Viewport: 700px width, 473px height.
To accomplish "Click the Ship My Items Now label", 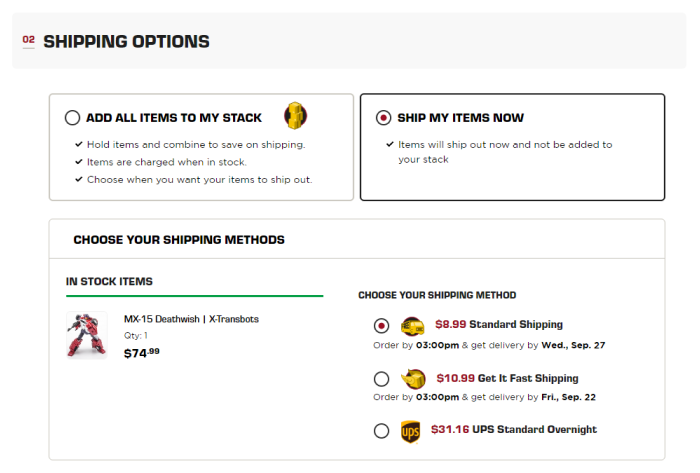I will 461,118.
